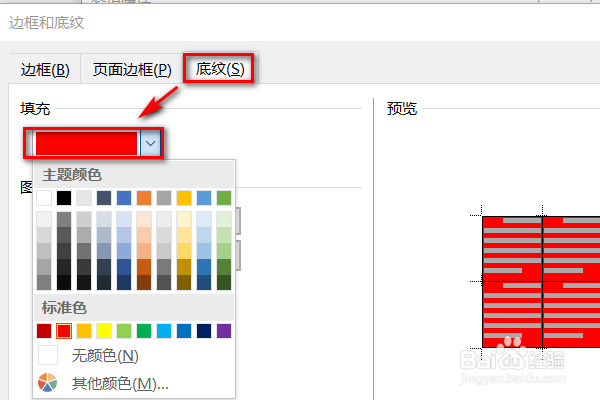This screenshot has height=400, width=600.
Task: Pick green in the theme colors row
Action: pyautogui.click(x=224, y=198)
